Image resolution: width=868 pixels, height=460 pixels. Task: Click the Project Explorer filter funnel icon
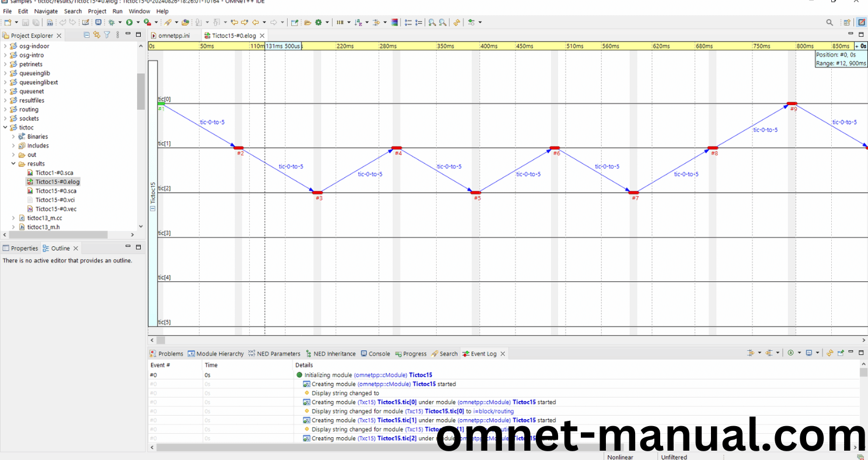(x=107, y=35)
